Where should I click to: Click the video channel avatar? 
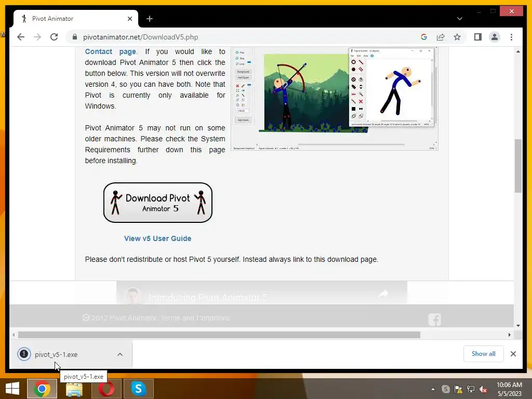[132, 295]
